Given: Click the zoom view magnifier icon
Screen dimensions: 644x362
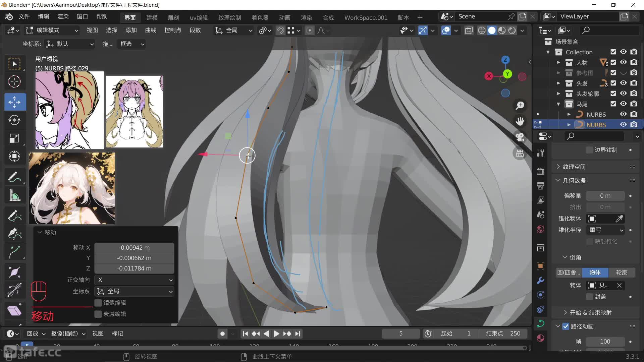Looking at the screenshot, I should point(520,106).
